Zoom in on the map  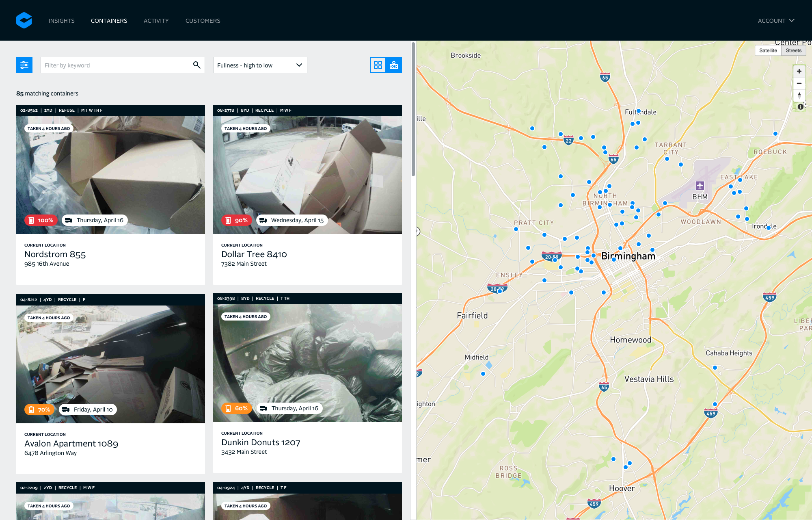(x=799, y=71)
